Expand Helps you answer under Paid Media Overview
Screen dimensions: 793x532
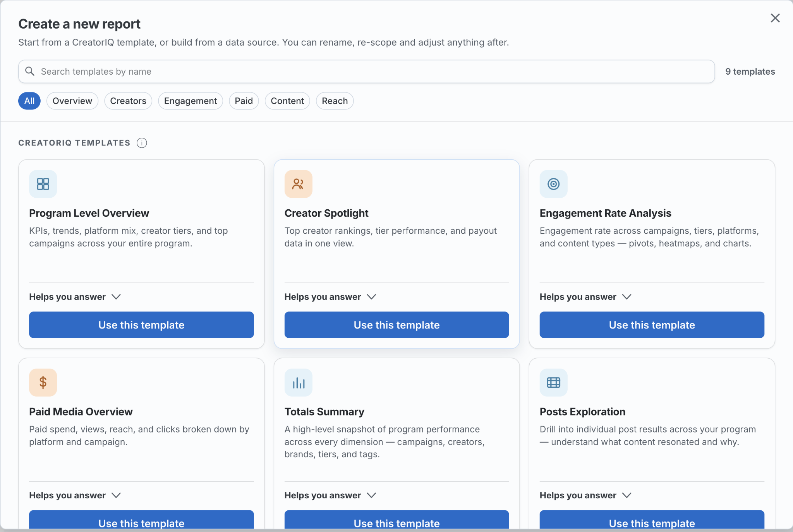click(75, 495)
